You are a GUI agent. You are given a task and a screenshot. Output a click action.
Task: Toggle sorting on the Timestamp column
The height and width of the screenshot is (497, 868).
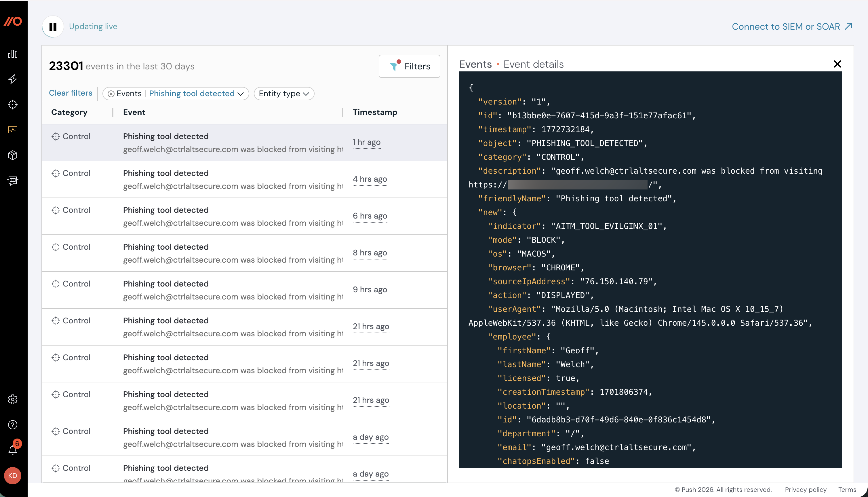pos(375,112)
